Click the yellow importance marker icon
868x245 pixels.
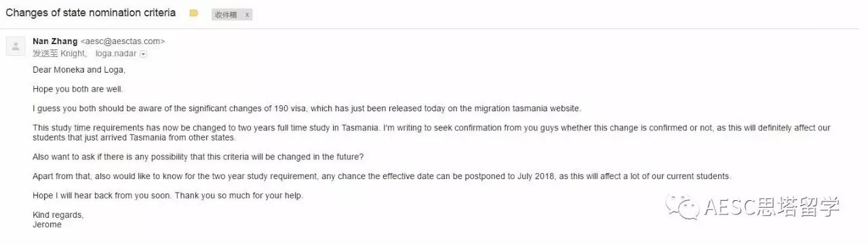[x=194, y=13]
